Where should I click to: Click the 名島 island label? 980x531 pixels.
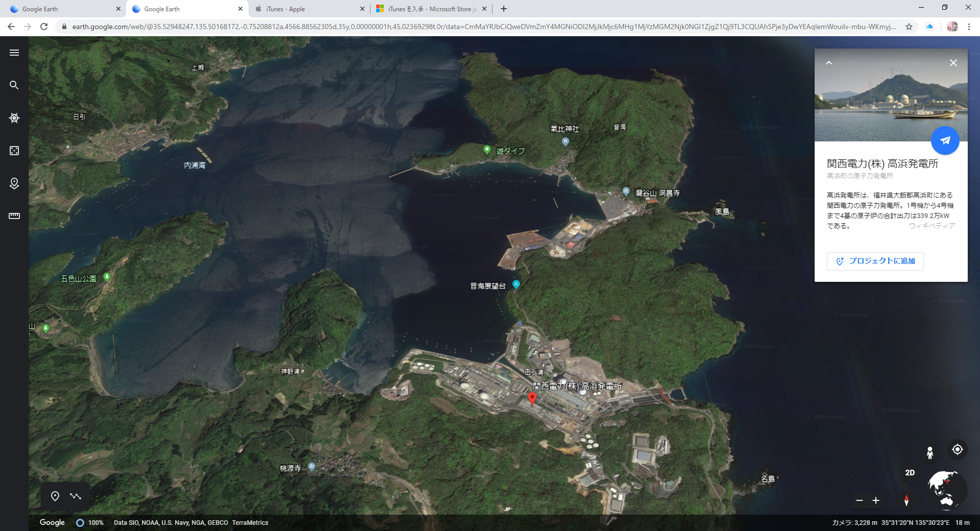tap(768, 479)
